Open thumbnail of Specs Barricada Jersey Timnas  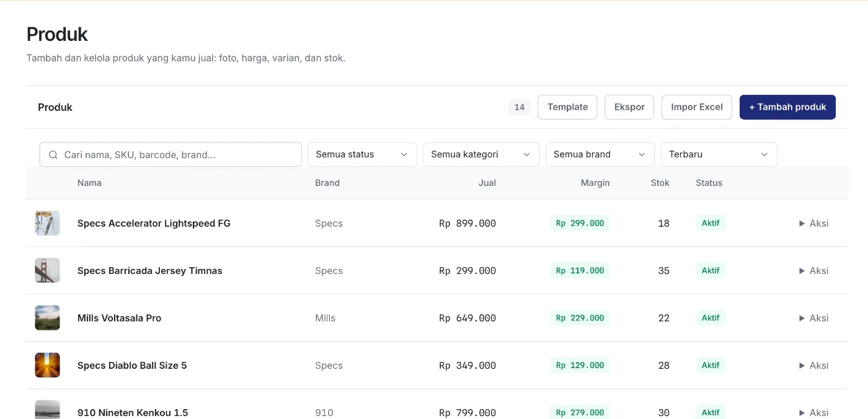pyautogui.click(x=47, y=270)
